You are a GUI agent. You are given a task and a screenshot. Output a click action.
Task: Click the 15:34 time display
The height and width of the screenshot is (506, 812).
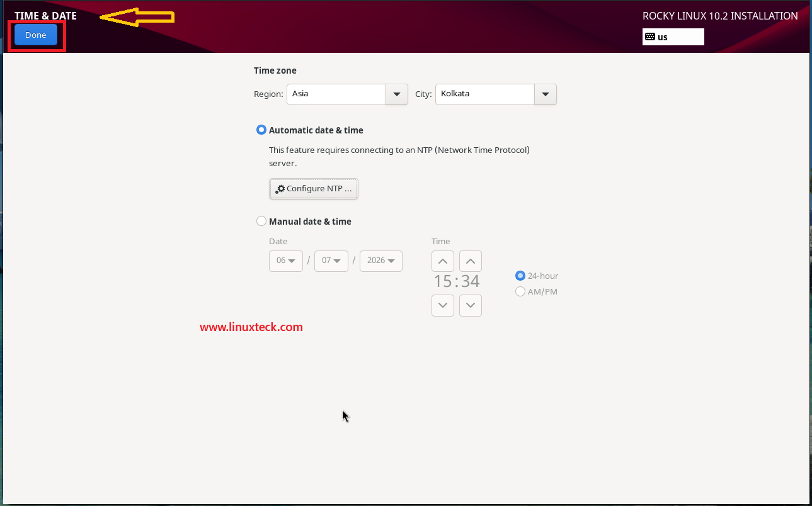point(457,281)
